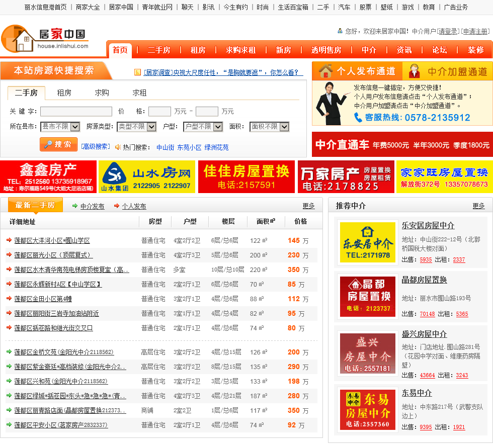Click the 乐安居中介 yellow logo thumbnail
Screen dimensions: 493x448
click(368, 242)
